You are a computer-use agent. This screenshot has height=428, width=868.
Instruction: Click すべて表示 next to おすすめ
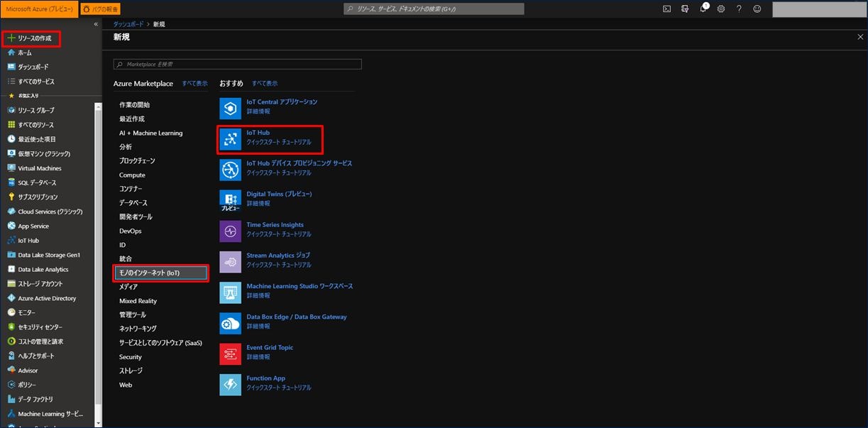(265, 84)
